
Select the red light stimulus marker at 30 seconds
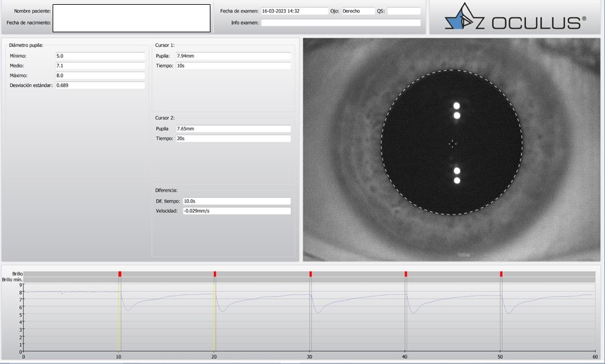(x=310, y=274)
